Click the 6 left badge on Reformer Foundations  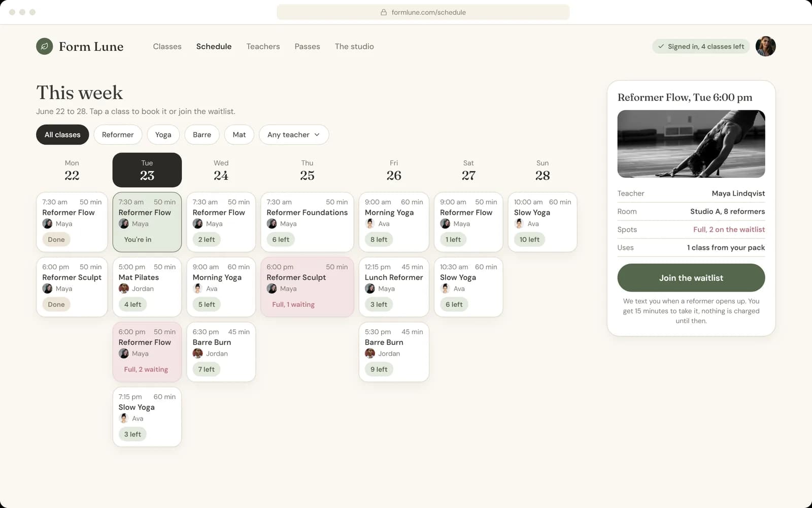pyautogui.click(x=281, y=239)
